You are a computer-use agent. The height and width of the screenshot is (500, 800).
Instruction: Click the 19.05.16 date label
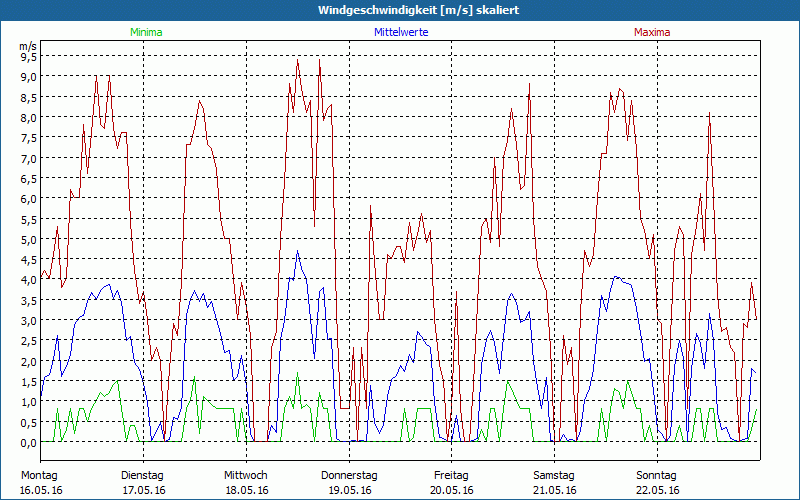(x=349, y=490)
